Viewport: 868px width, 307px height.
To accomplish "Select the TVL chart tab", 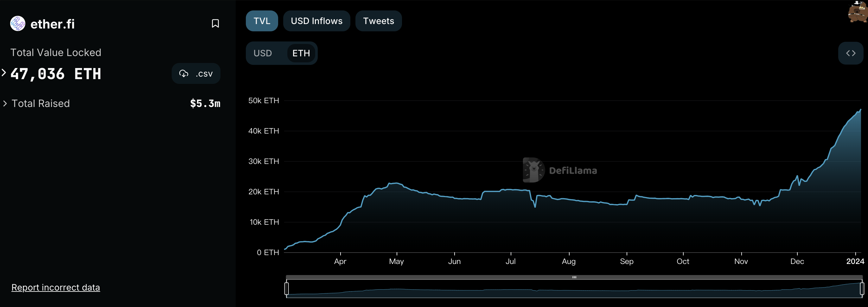I will tap(262, 21).
